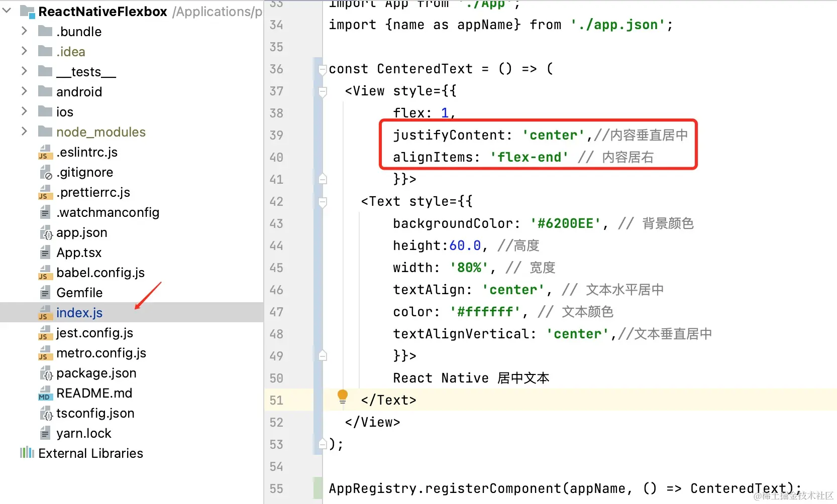Click the yarn.lock file icon

(45, 433)
